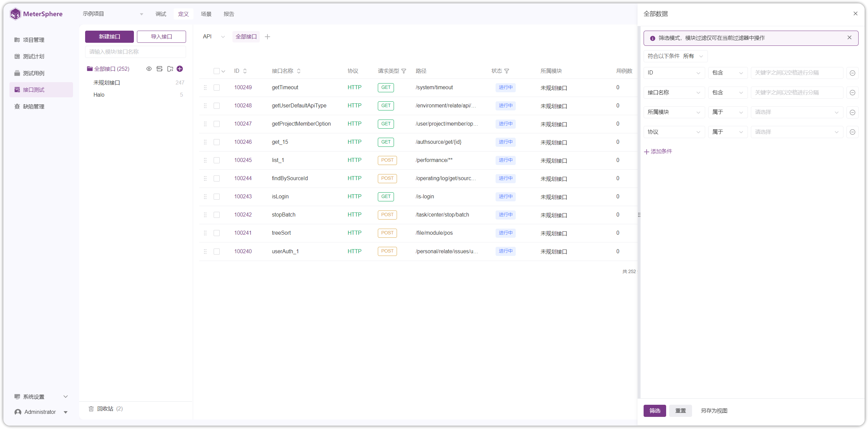Click the new folder icon beside 全部接口
This screenshot has height=429, width=868.
click(x=170, y=69)
